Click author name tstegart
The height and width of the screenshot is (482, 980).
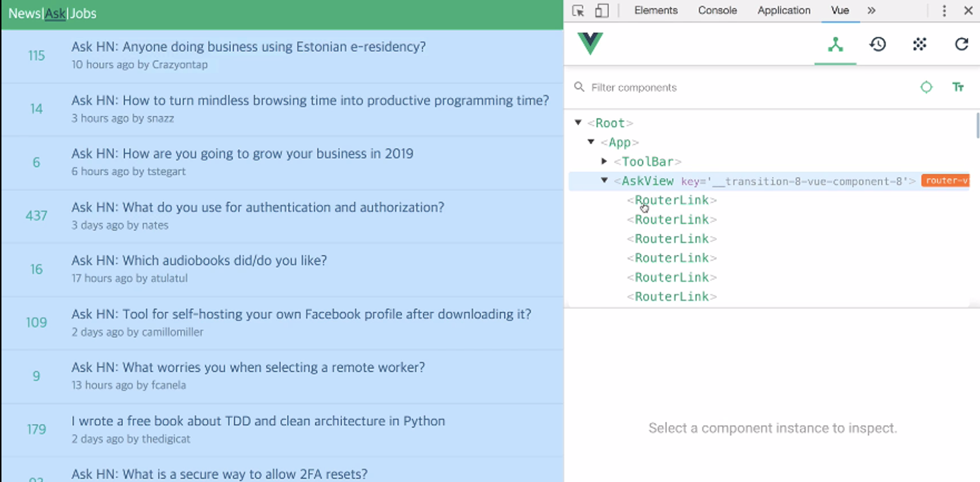pos(166,171)
